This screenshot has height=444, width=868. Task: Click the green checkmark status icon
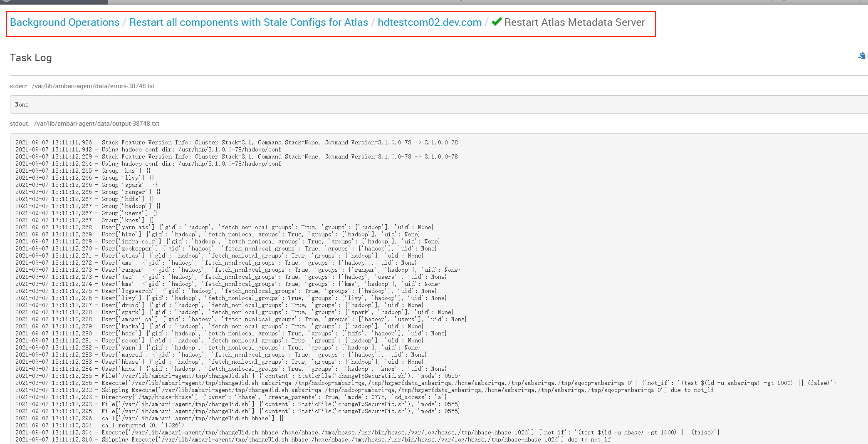click(x=497, y=22)
